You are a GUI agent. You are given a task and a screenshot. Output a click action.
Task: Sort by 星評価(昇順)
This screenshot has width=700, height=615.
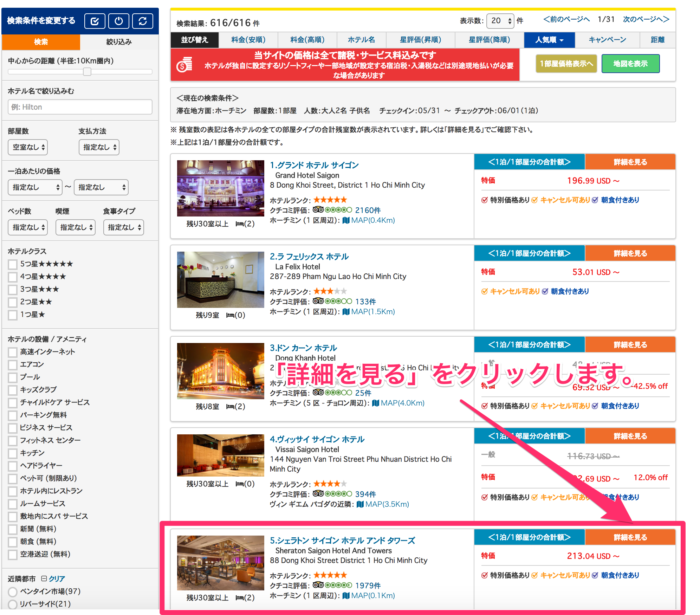(x=420, y=40)
